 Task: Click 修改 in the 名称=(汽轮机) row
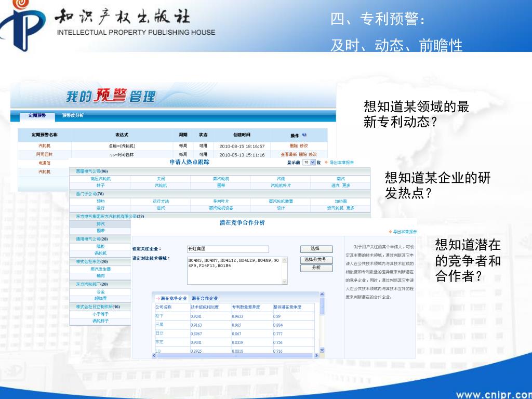pos(303,146)
